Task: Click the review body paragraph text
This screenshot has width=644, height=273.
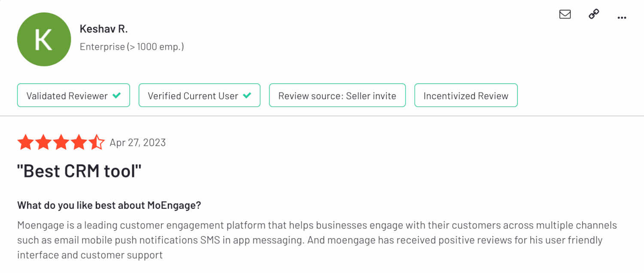Action: tap(309, 240)
